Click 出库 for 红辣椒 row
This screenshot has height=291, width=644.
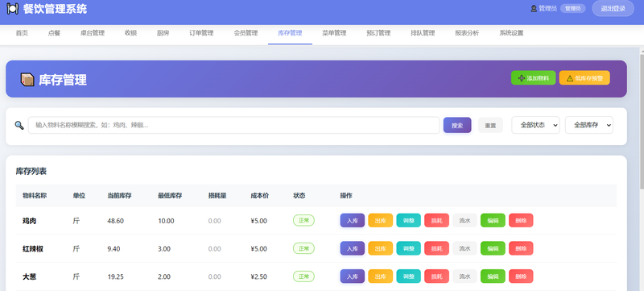380,248
